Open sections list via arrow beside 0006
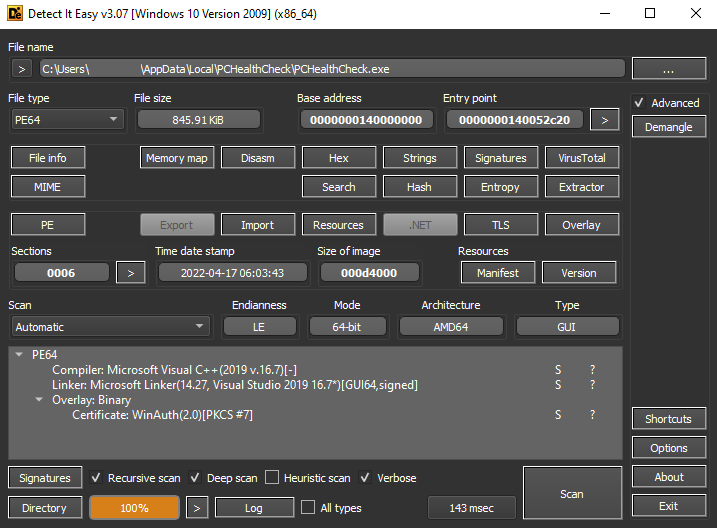 [131, 273]
